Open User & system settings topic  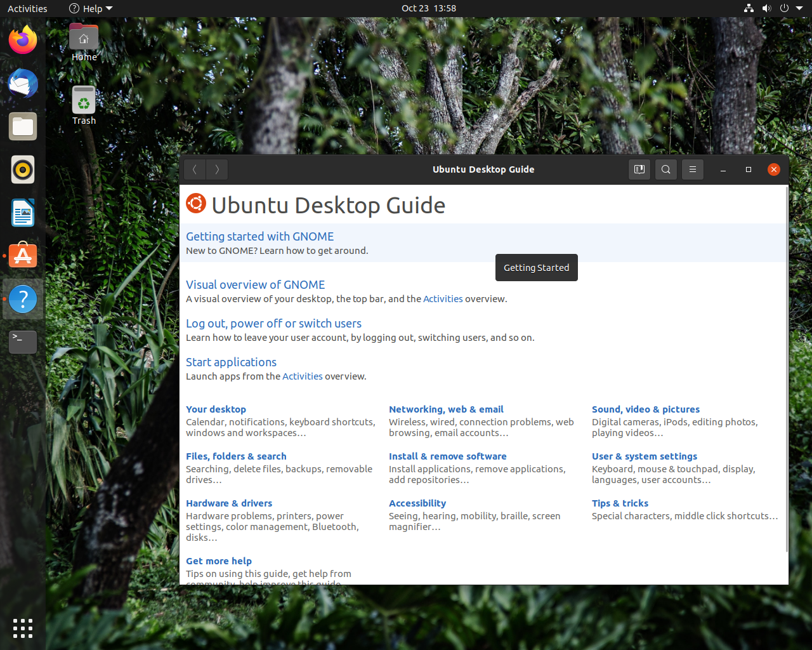click(x=645, y=456)
